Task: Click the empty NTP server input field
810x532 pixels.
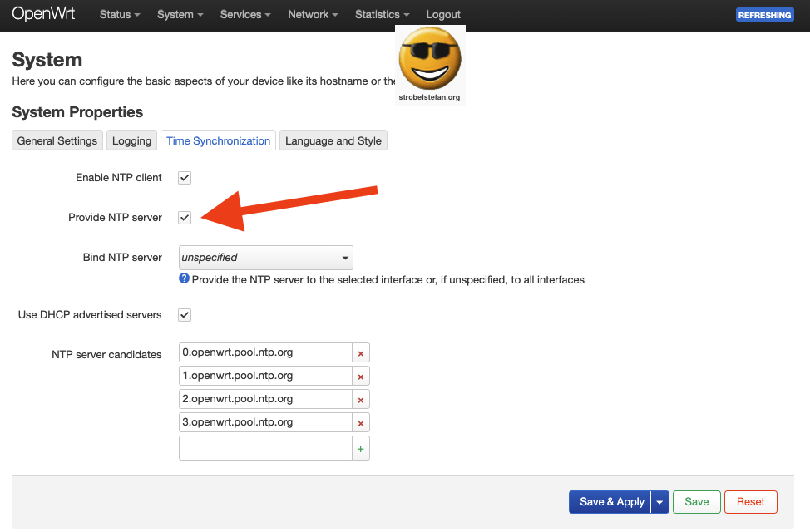Action: 265,449
